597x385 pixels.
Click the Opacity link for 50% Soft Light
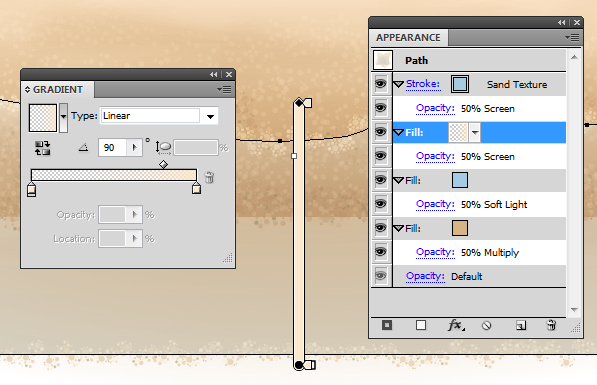click(x=435, y=204)
